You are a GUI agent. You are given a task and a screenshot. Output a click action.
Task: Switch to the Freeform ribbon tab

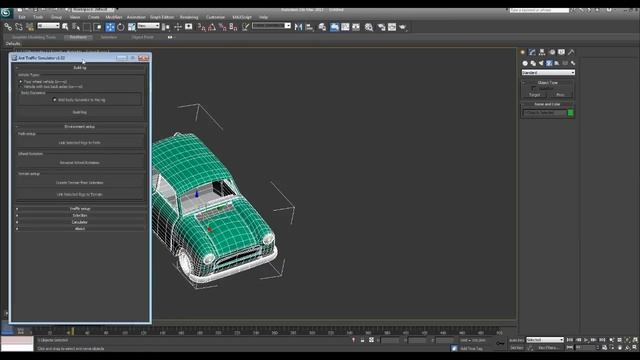pyautogui.click(x=78, y=37)
